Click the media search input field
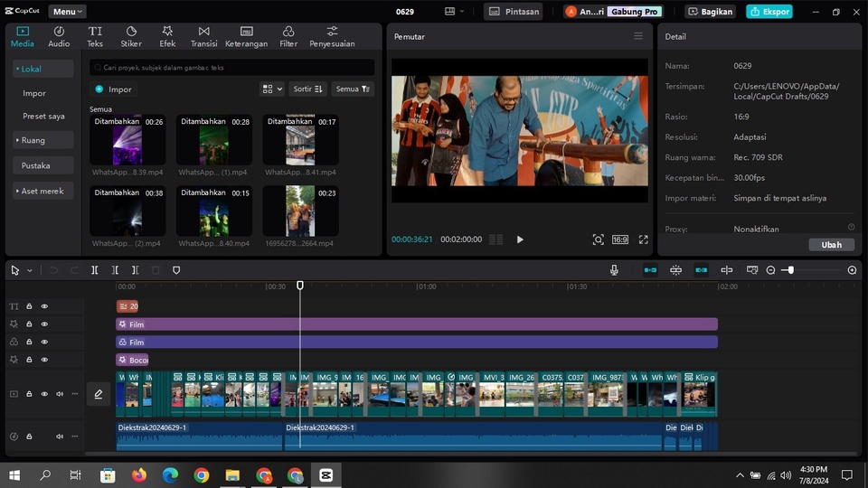Viewport: 868px width, 488px height. tap(232, 68)
